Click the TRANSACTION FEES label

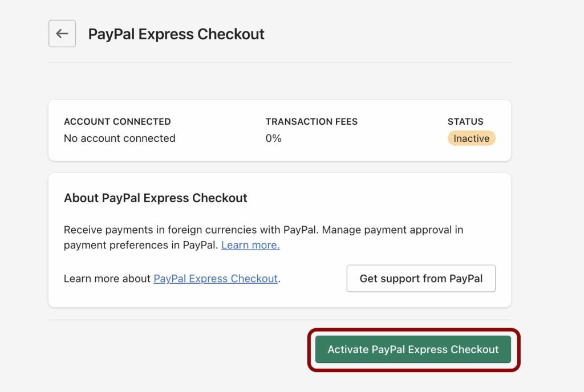click(x=311, y=121)
